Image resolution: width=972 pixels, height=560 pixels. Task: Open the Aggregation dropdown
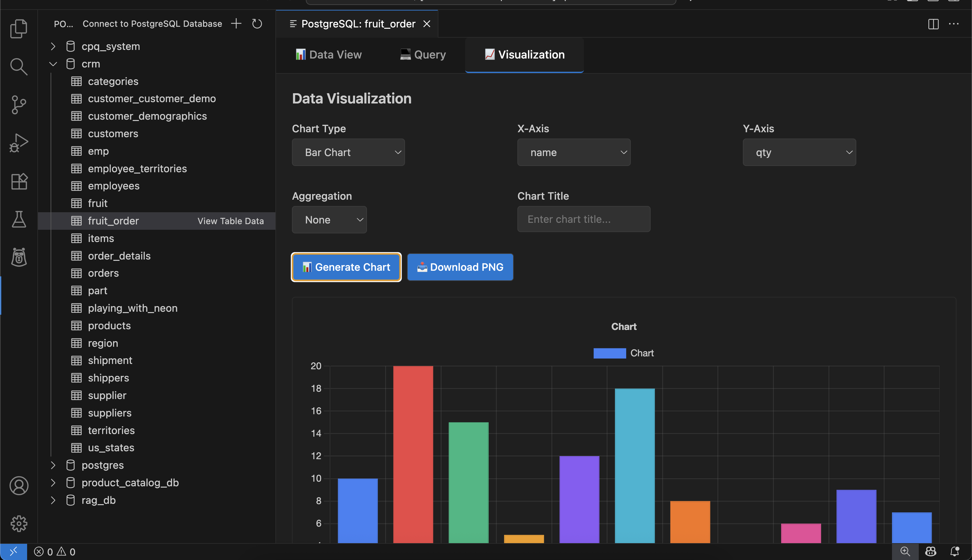pos(329,220)
